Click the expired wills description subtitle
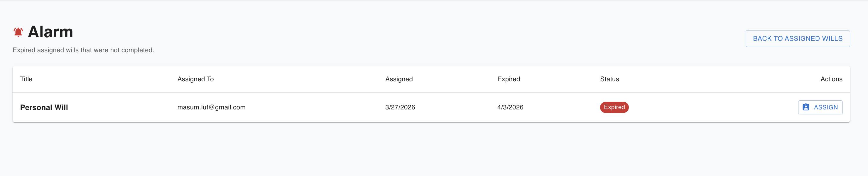Image resolution: width=868 pixels, height=176 pixels. [83, 50]
